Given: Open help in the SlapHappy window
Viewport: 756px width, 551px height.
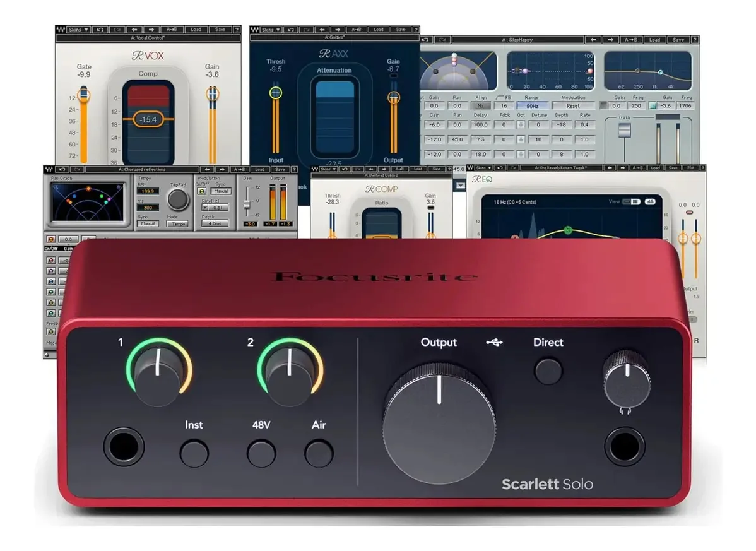Looking at the screenshot, I should [695, 40].
